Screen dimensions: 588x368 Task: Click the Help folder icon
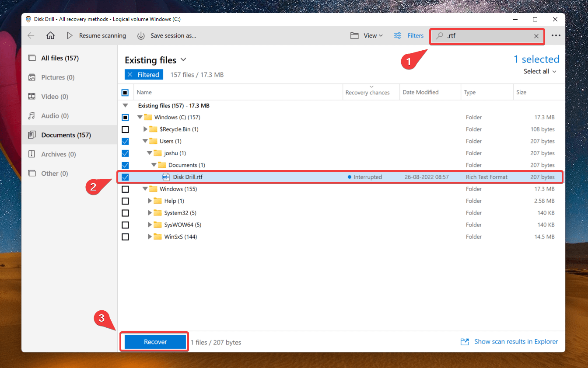tap(157, 201)
